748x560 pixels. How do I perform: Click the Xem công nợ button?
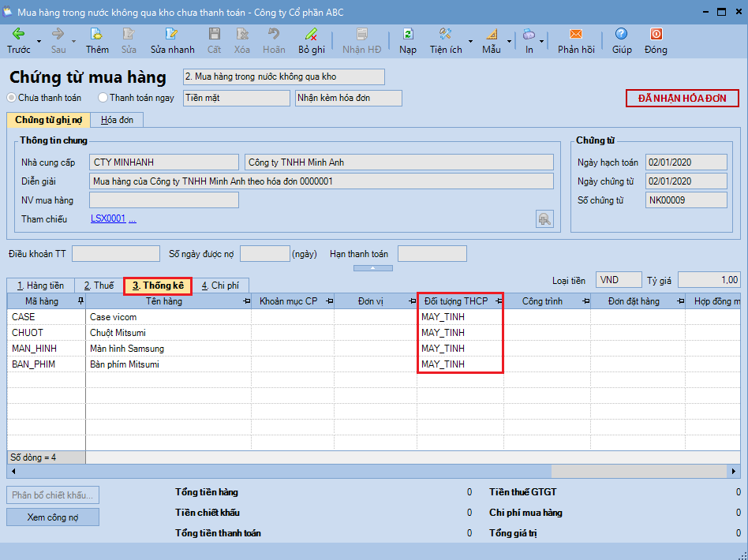53,517
